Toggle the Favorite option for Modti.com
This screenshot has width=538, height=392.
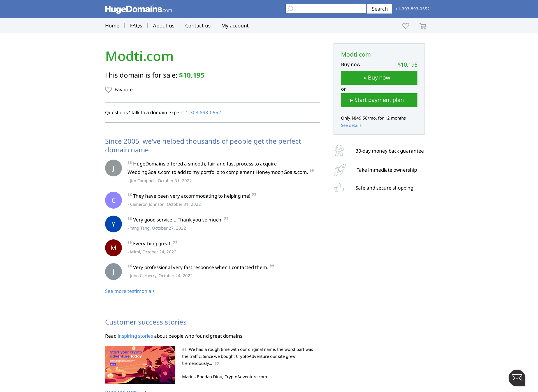[119, 90]
